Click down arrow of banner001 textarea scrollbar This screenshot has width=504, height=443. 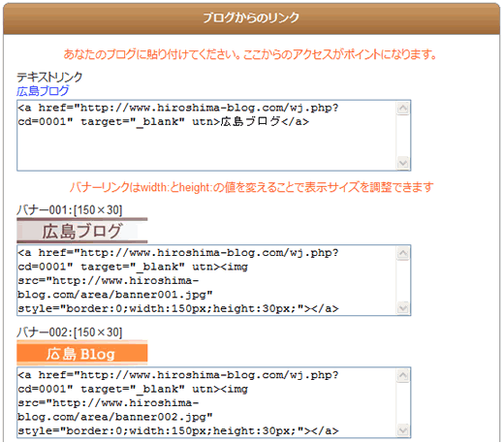point(403,307)
